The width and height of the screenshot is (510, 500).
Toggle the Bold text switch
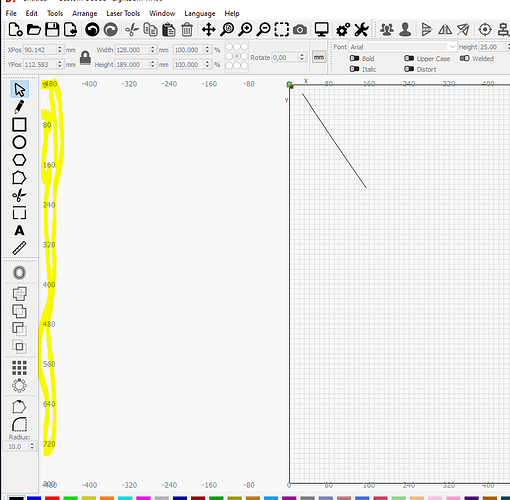354,58
